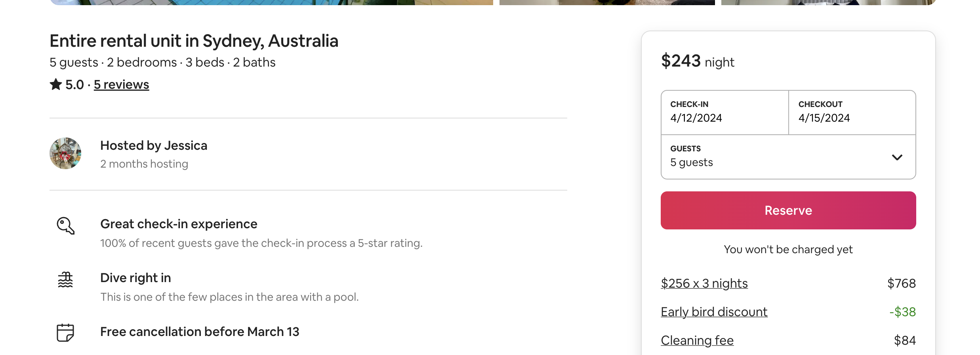Click the Dive right in heading
Screen dimensions: 980x355
pos(135,278)
